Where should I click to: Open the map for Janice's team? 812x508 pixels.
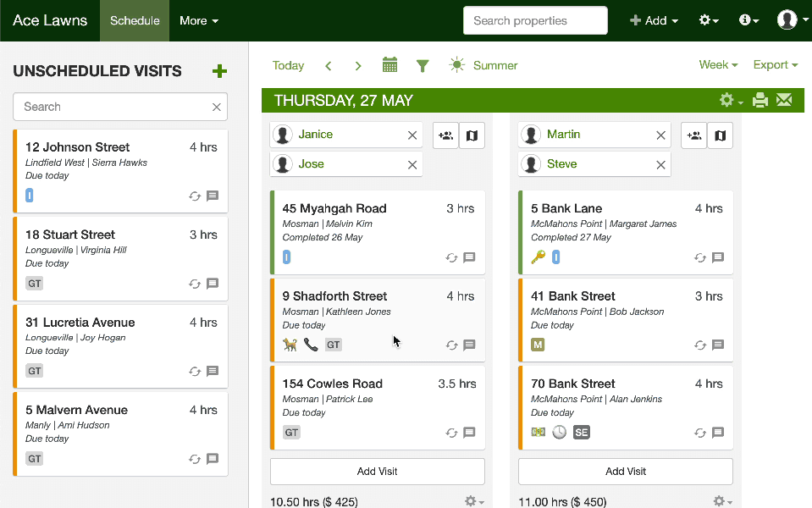[x=472, y=135]
